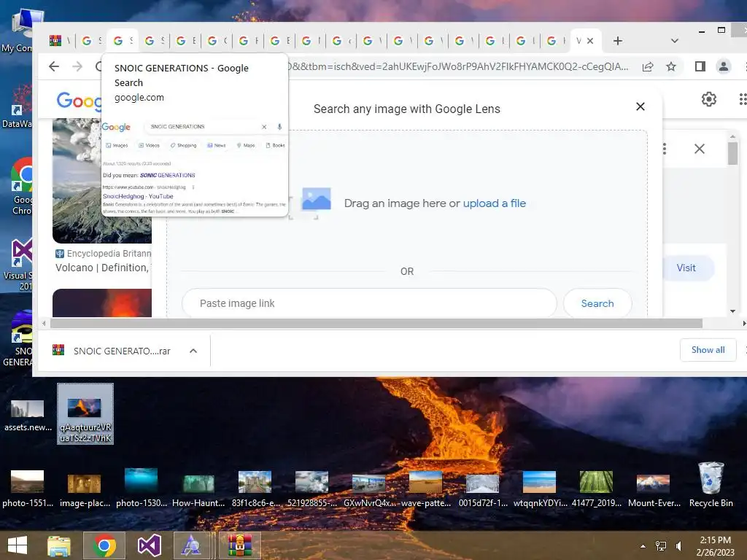Viewport: 747px width, 560px height.
Task: Toggle the Chrome side panel icon
Action: (700, 66)
